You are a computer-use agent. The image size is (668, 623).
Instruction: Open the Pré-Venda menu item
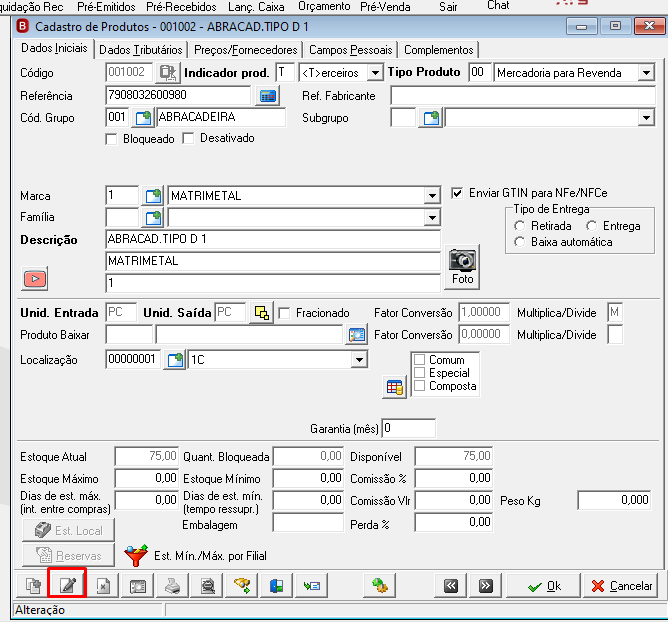point(385,7)
